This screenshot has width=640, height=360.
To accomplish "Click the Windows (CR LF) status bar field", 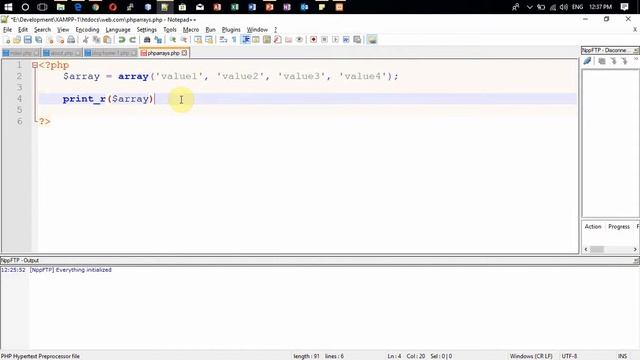I will (x=531, y=356).
